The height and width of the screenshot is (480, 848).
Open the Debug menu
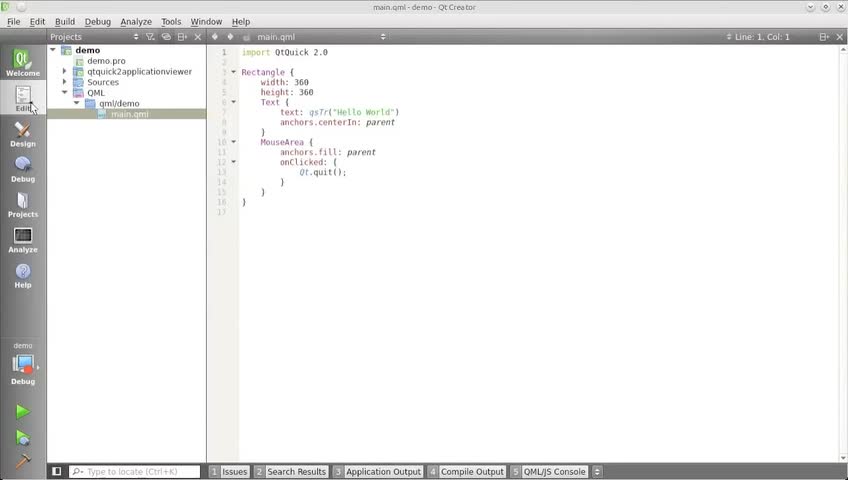98,22
